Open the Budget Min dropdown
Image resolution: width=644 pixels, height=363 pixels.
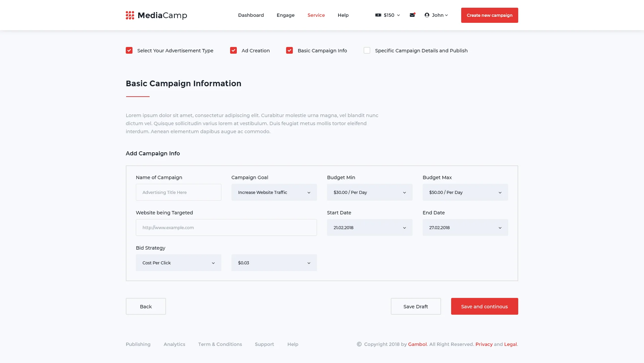370,192
